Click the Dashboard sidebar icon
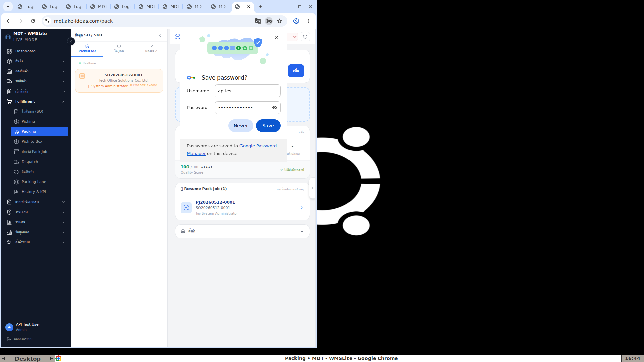This screenshot has width=644, height=362. click(9, 51)
